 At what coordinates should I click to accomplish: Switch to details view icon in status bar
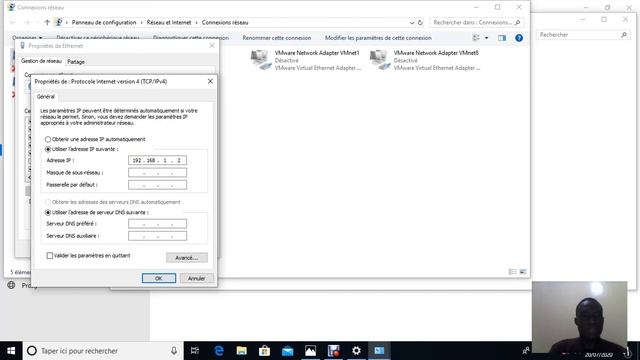(x=512, y=272)
